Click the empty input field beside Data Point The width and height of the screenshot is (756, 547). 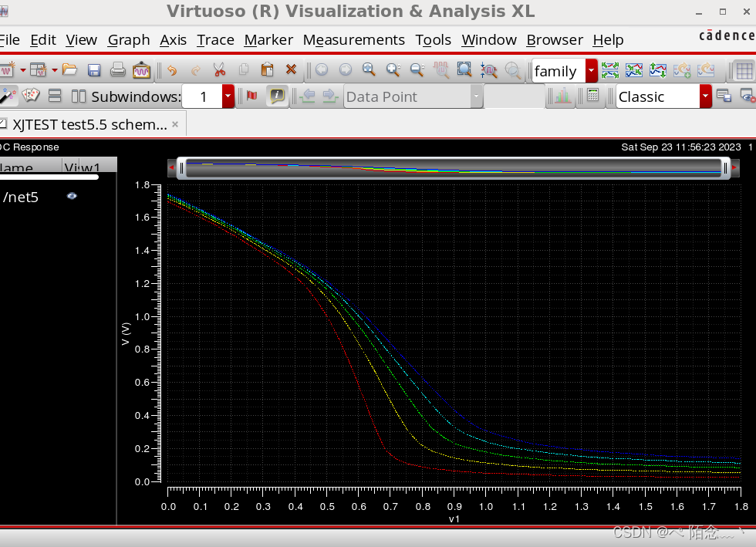click(514, 96)
